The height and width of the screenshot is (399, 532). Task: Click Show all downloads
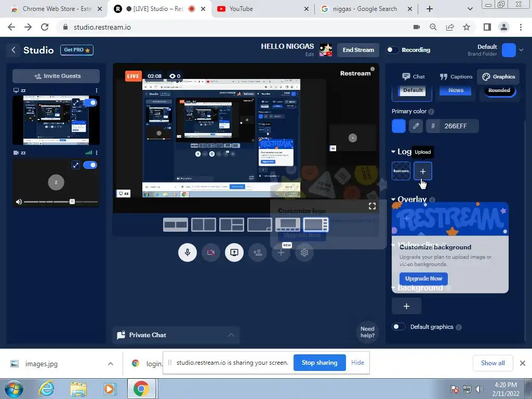click(x=493, y=363)
